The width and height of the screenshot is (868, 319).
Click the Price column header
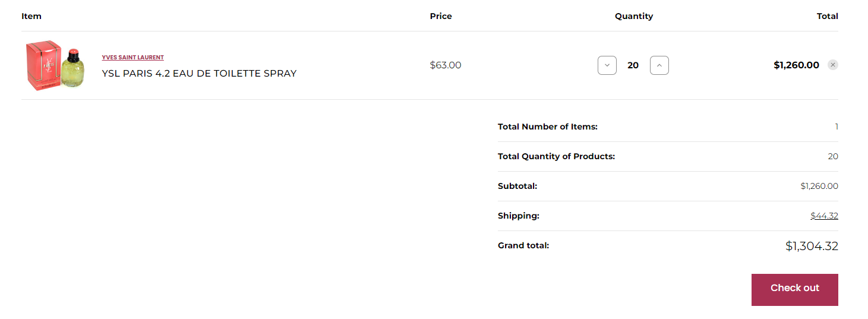tap(441, 16)
